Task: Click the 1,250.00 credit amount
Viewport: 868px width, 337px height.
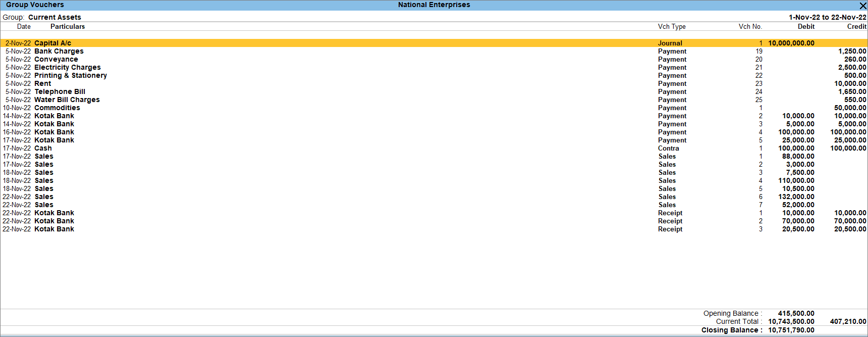Action: pyautogui.click(x=852, y=51)
